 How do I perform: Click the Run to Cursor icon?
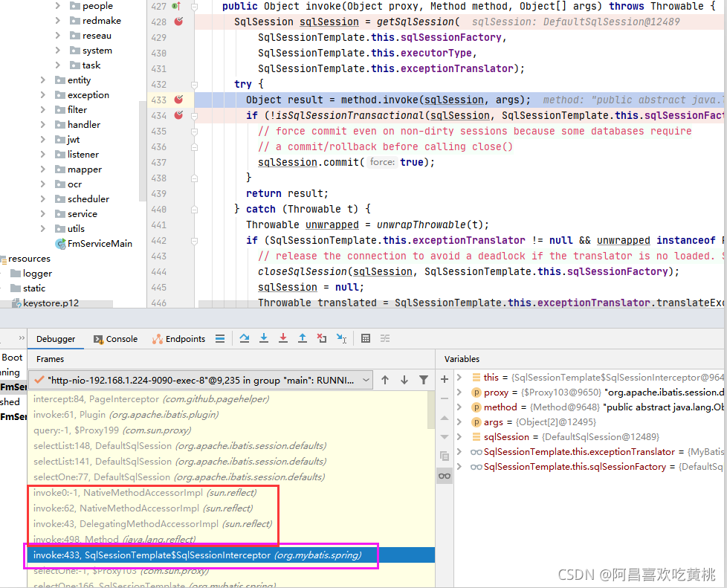click(x=342, y=338)
